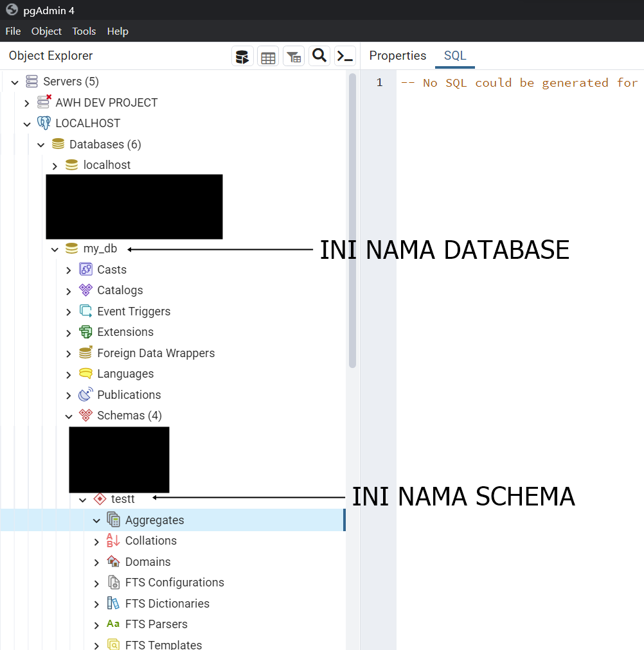This screenshot has width=644, height=650.
Task: Click the 'No SQL could be generated' comment text
Action: pyautogui.click(x=519, y=82)
